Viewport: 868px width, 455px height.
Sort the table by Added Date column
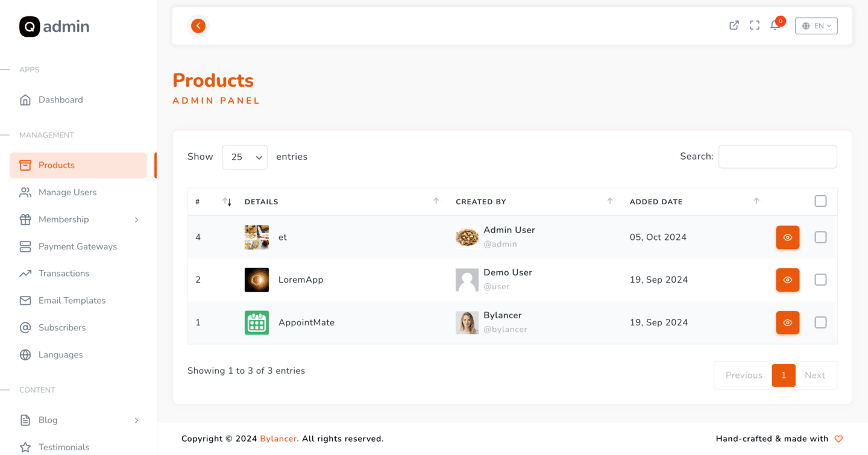click(x=656, y=202)
